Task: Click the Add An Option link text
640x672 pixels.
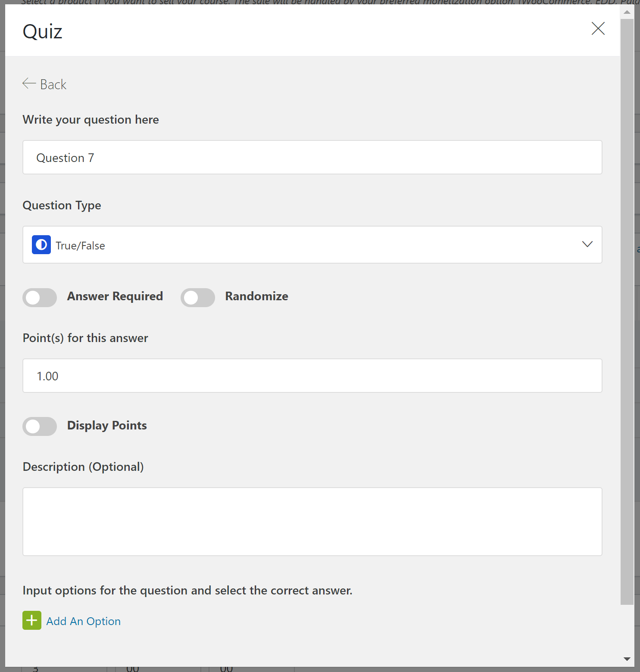Action: click(84, 621)
